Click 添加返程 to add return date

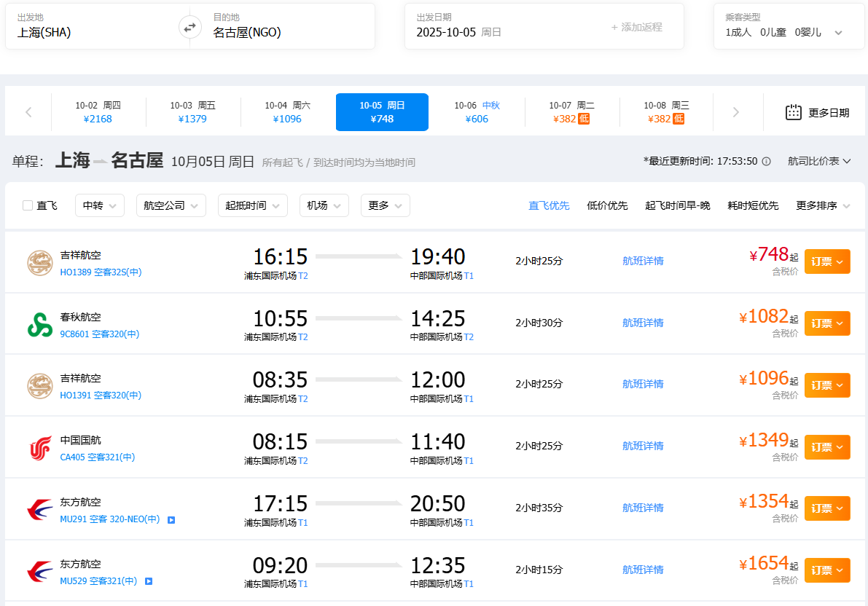pos(636,27)
